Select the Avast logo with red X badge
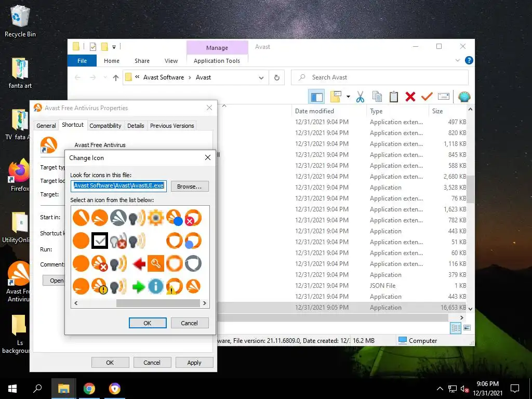The width and height of the screenshot is (532, 399). (100, 263)
